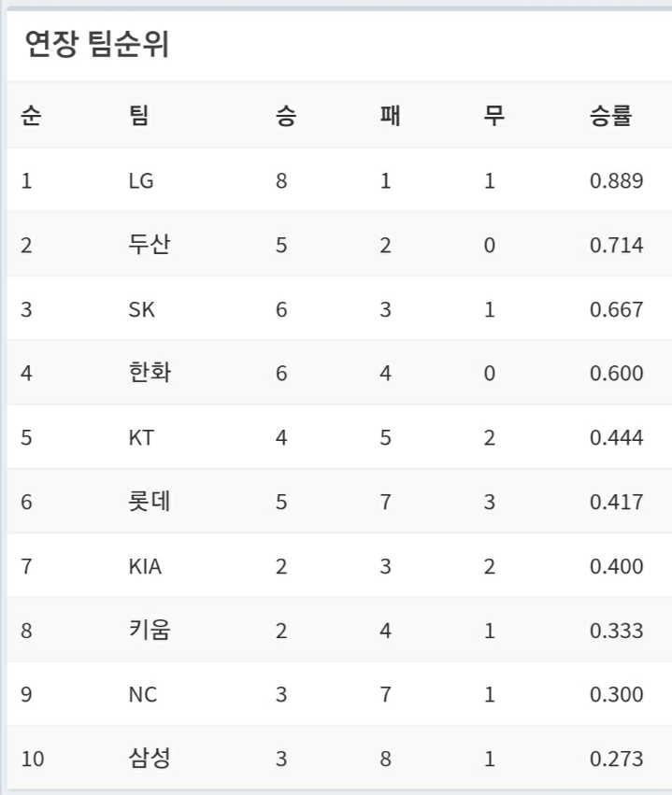672x795 pixels.
Task: Click the 팀 column header
Action: pyautogui.click(x=138, y=116)
